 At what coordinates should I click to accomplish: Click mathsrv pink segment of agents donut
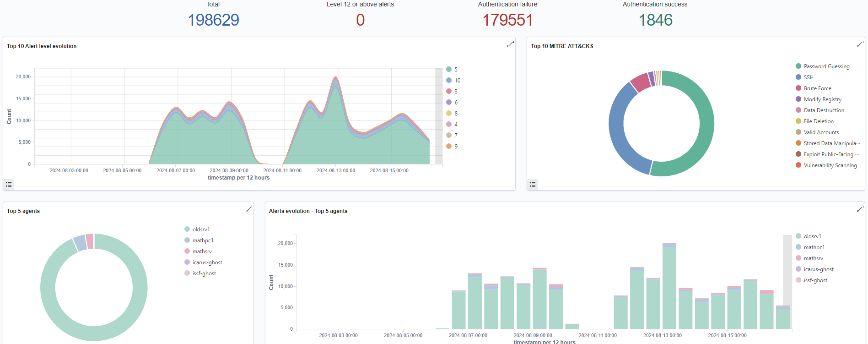click(90, 241)
